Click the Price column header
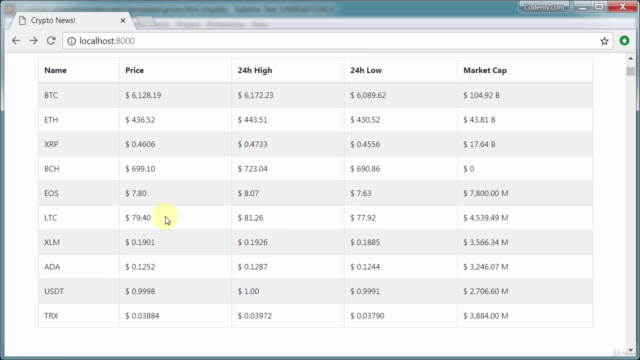Screen dimensions: 640x360 (134, 70)
